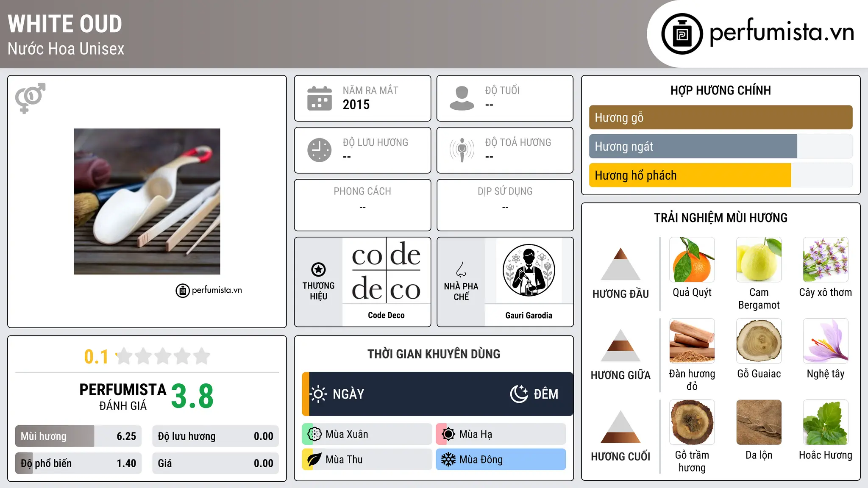This screenshot has width=868, height=488.
Task: Click the release year 2015
Action: click(x=356, y=105)
